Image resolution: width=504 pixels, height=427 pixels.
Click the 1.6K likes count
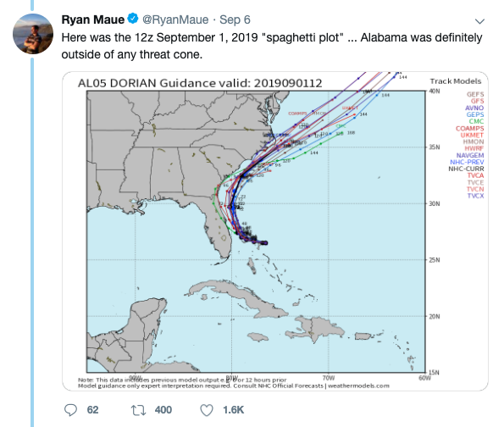coord(233,410)
